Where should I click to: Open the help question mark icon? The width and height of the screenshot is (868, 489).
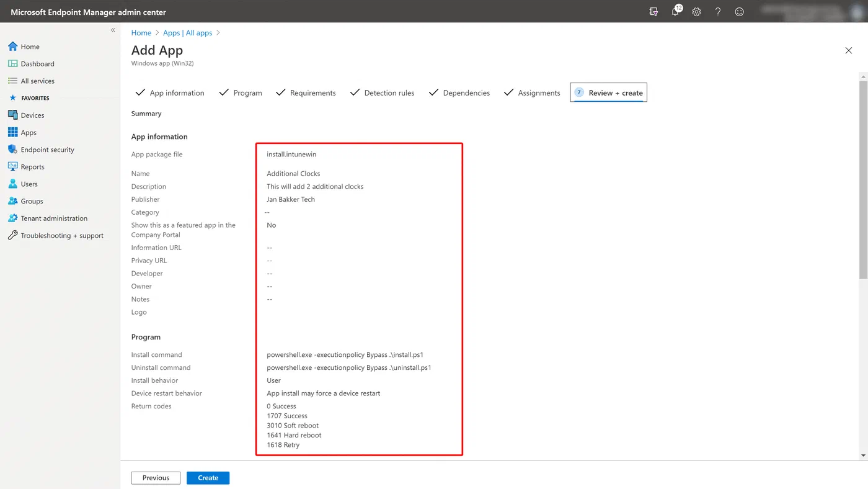point(718,12)
